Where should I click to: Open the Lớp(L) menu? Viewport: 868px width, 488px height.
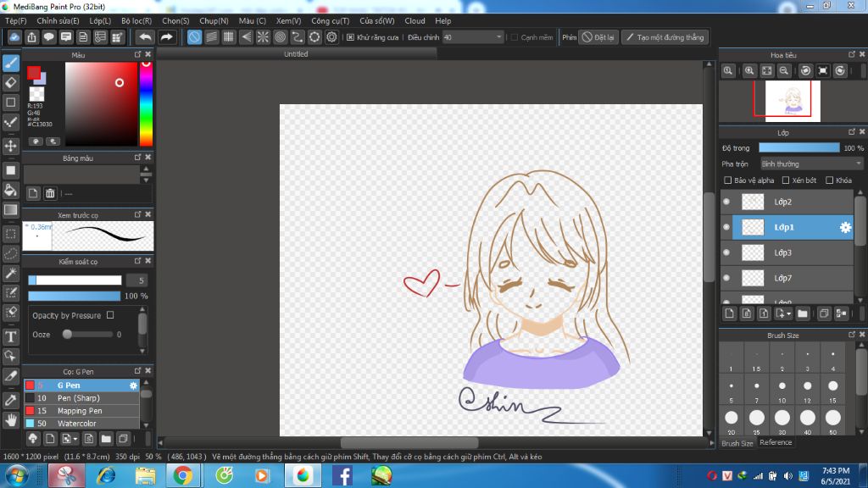point(100,21)
